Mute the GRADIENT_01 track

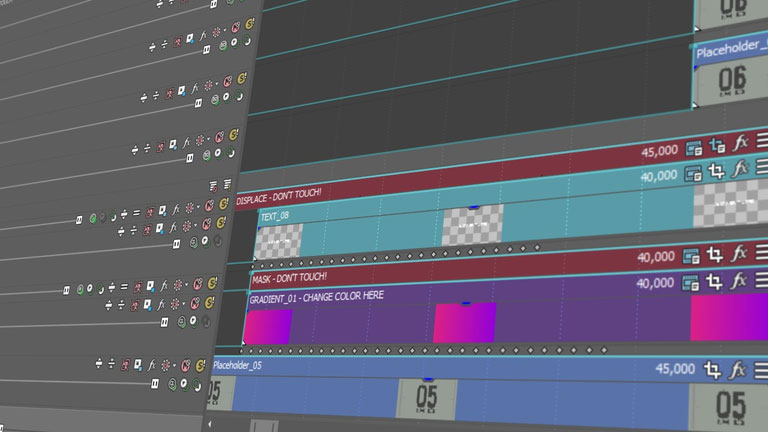pos(195,303)
